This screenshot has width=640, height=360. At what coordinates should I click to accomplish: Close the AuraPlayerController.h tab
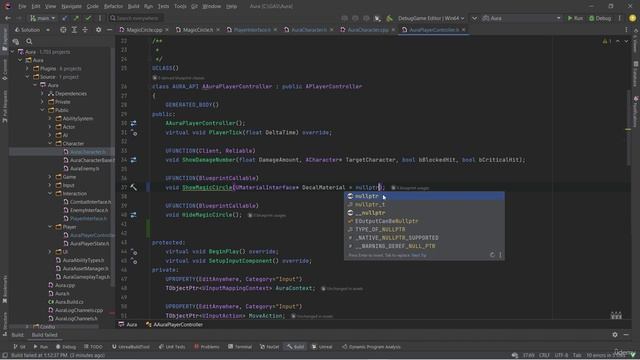[x=464, y=30]
